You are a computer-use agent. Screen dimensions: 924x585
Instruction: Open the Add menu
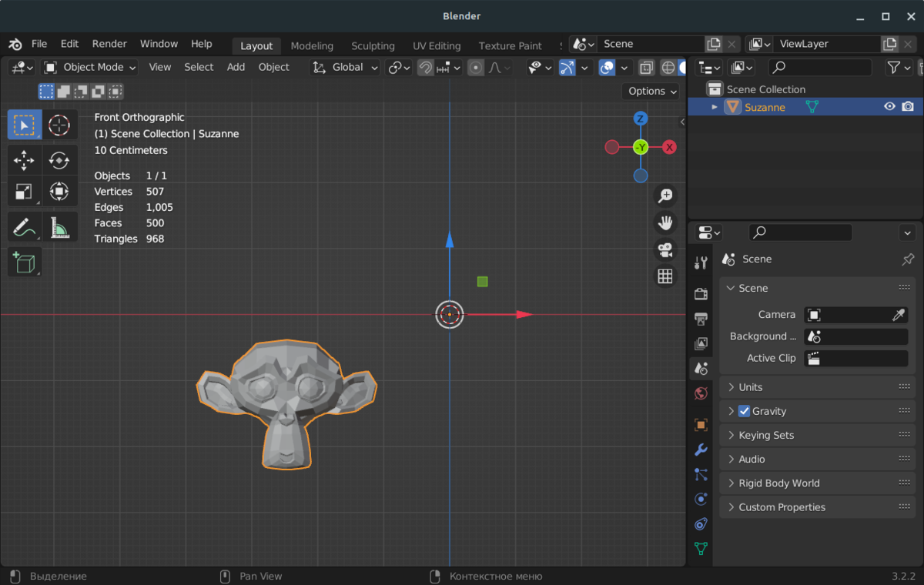(236, 67)
